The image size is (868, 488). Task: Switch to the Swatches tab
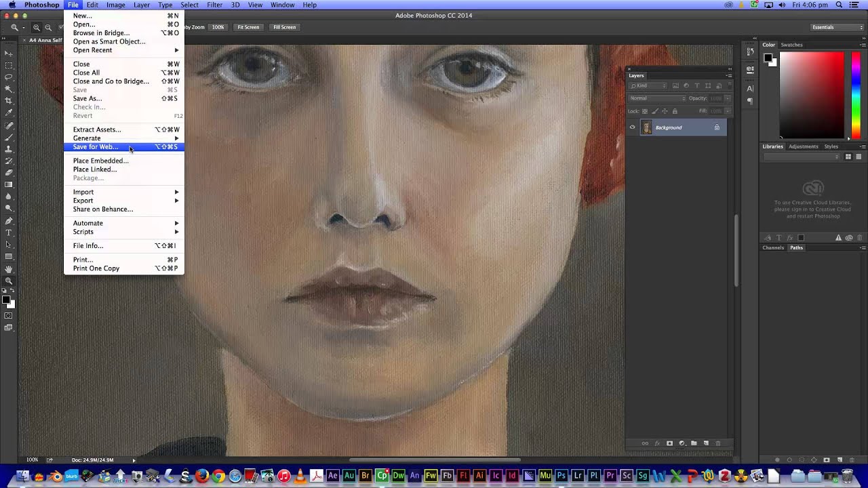[791, 45]
